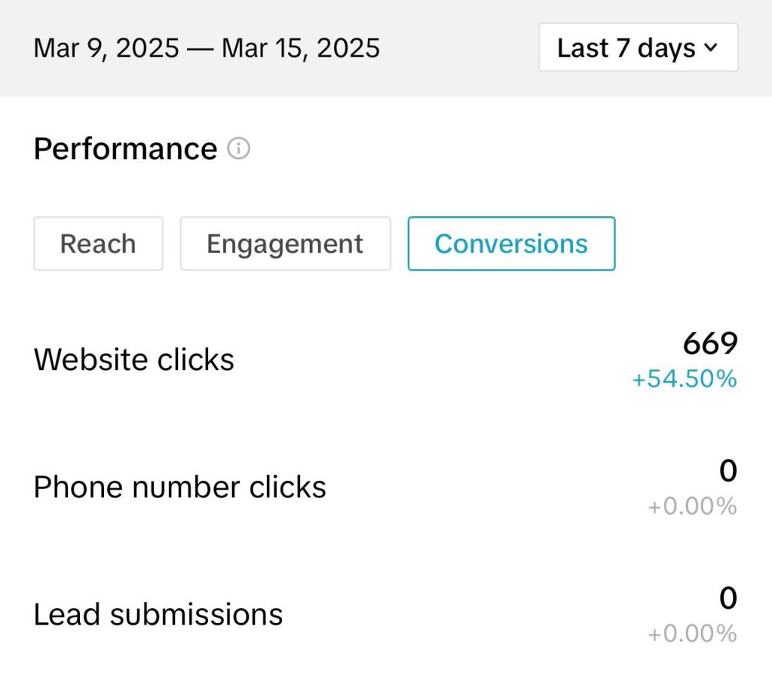Click the 669 website clicks count
This screenshot has width=772, height=700.
[x=709, y=344]
